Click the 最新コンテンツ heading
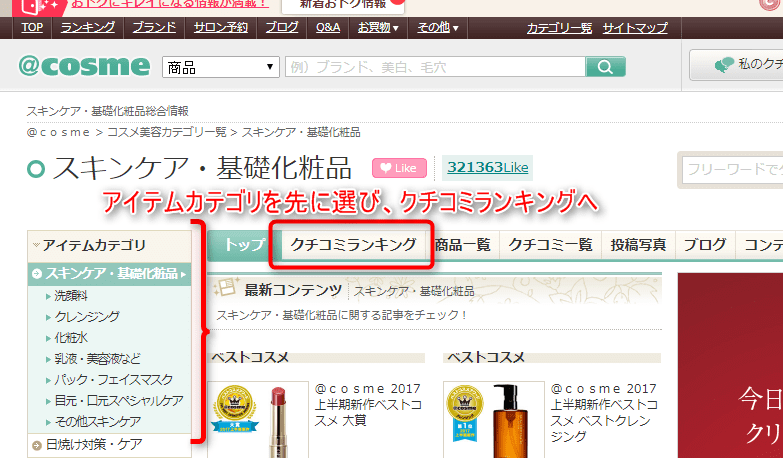This screenshot has height=458, width=783. [x=293, y=290]
